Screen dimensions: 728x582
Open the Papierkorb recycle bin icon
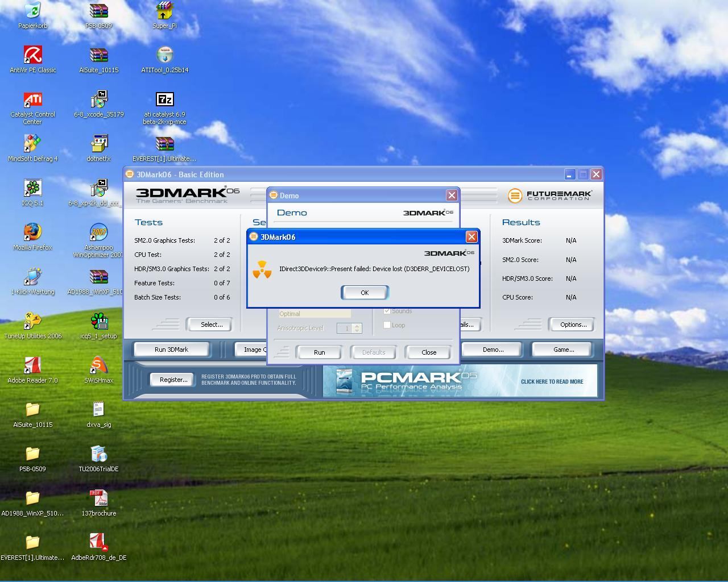(33, 11)
